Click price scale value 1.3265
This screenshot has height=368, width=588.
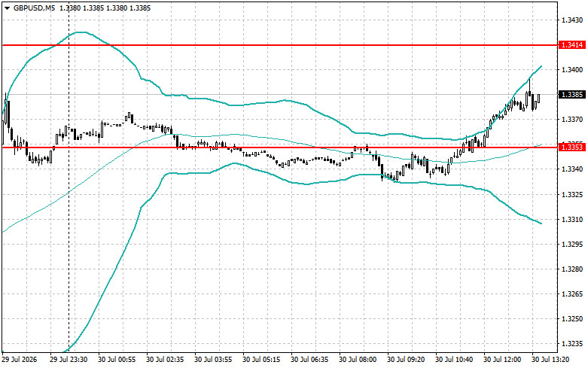(x=572, y=294)
